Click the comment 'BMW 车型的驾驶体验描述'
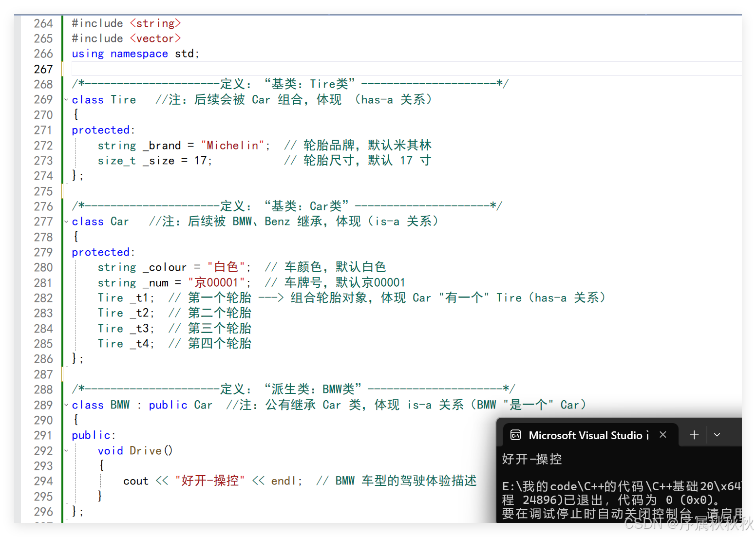 click(397, 481)
